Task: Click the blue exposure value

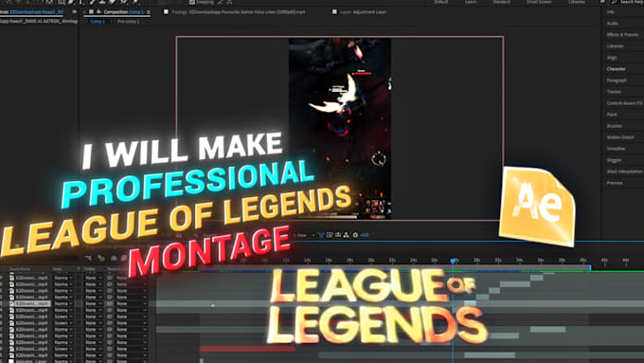Action: (x=365, y=235)
